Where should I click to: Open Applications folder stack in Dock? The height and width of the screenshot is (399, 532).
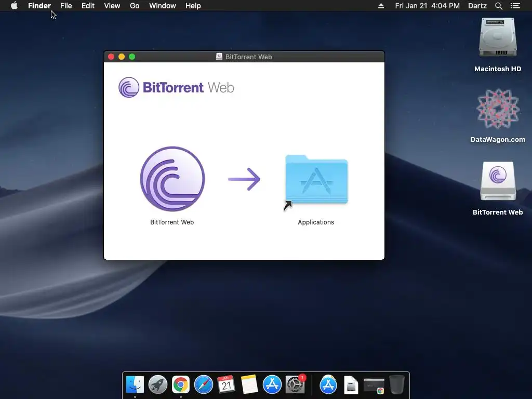coord(328,385)
